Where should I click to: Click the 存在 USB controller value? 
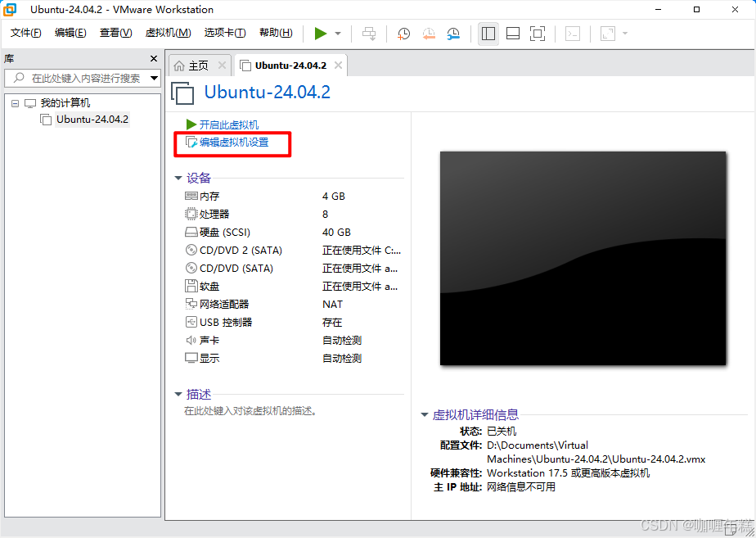click(332, 323)
